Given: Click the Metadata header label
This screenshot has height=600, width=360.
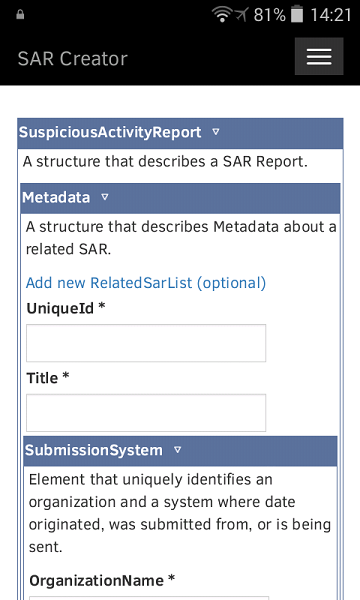Looking at the screenshot, I should coord(56,197).
